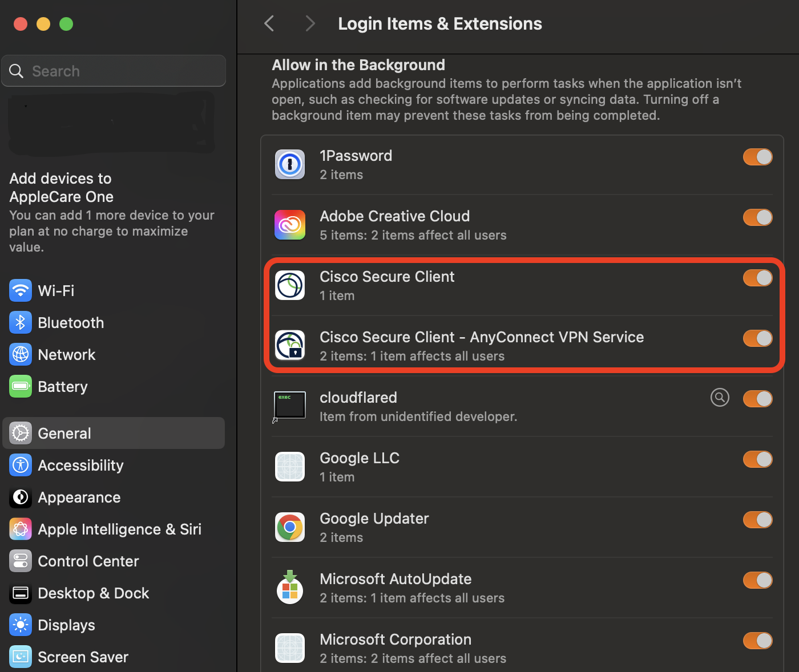This screenshot has height=672, width=799.
Task: Go forward with the right chevron
Action: pyautogui.click(x=310, y=23)
